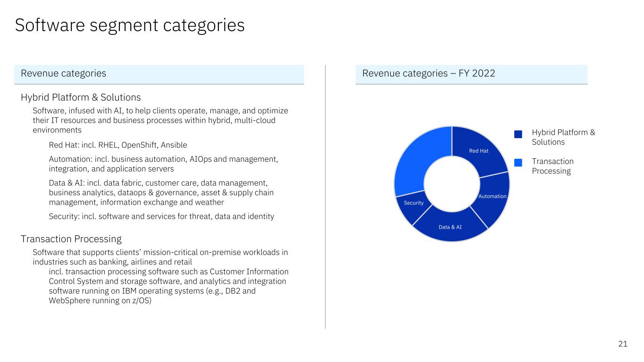The width and height of the screenshot is (644, 362).
Task: Select the Data & AI bullet text paragraph
Action: pyautogui.click(x=161, y=193)
